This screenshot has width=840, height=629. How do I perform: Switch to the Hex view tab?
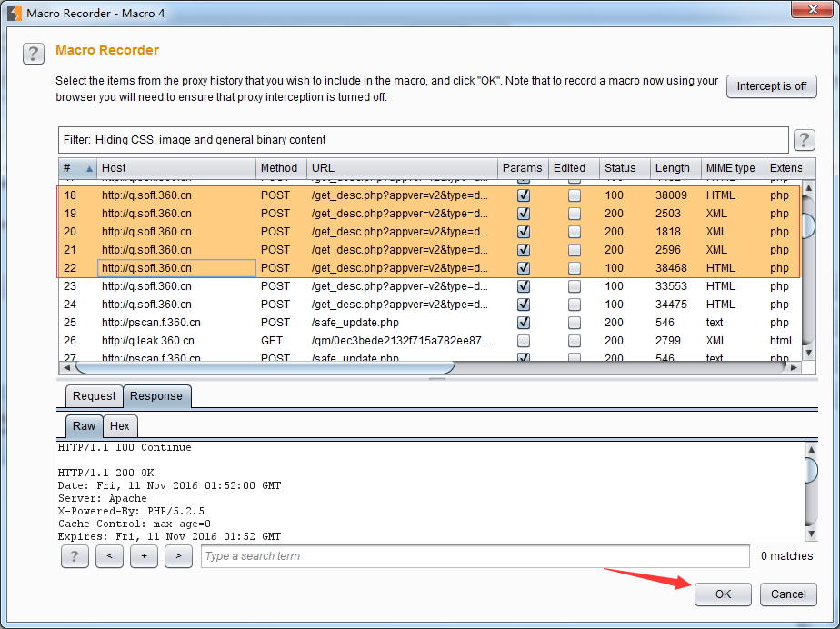(x=119, y=426)
